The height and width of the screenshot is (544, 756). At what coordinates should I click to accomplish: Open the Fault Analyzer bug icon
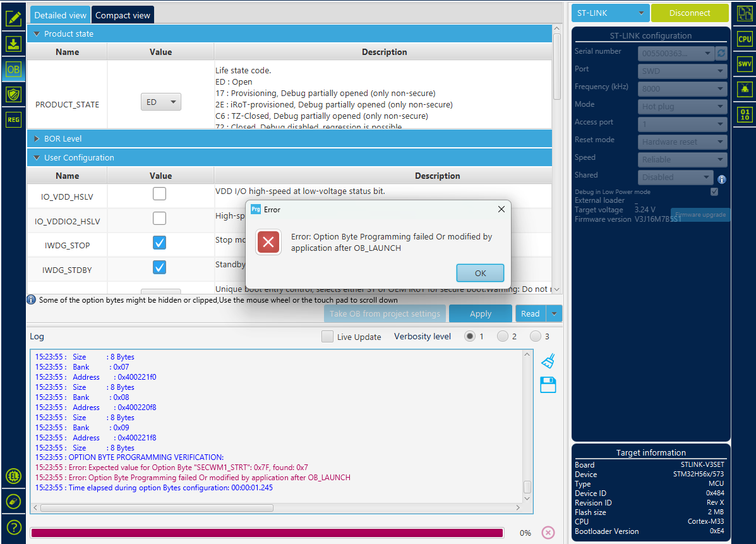coord(744,88)
